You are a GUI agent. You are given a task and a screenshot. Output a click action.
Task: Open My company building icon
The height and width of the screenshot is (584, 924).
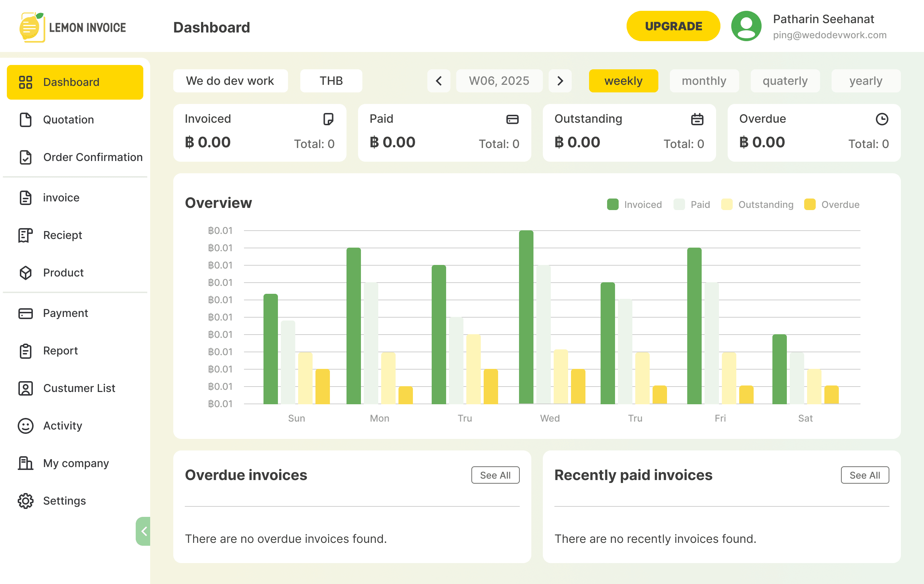(x=25, y=463)
